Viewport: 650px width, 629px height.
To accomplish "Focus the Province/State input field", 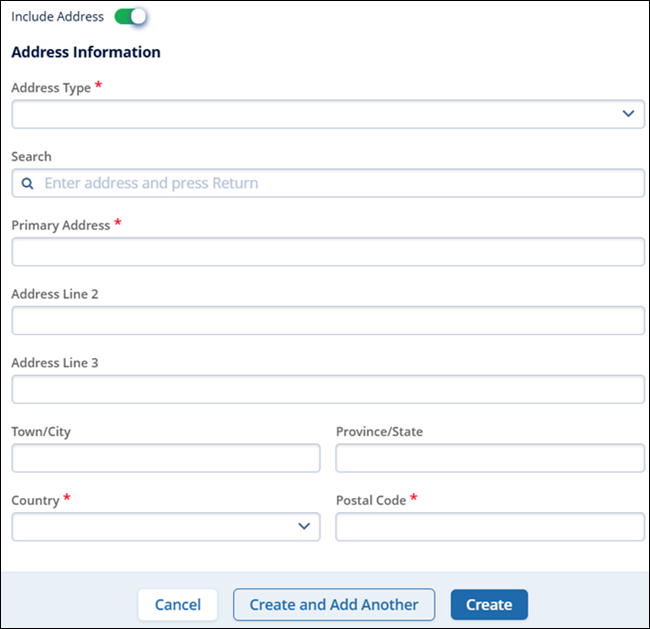I will pyautogui.click(x=490, y=458).
